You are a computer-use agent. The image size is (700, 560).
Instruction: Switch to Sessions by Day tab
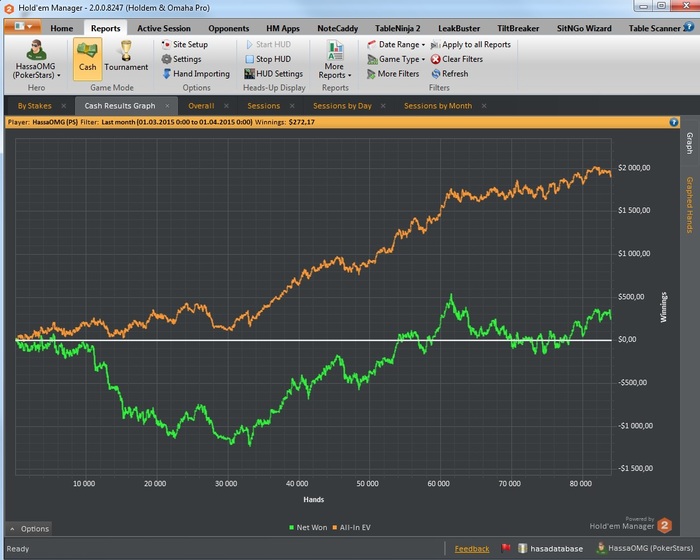pos(342,106)
